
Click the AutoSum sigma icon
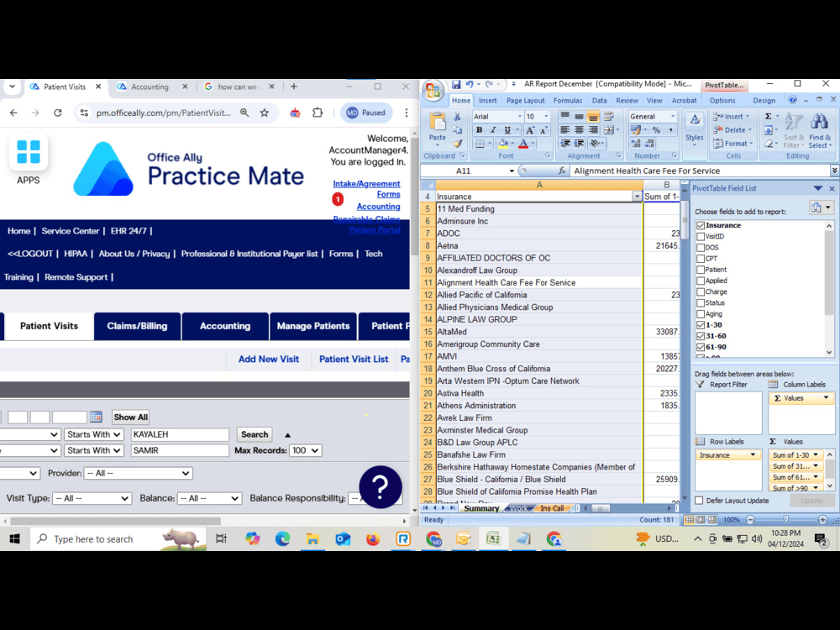[769, 116]
